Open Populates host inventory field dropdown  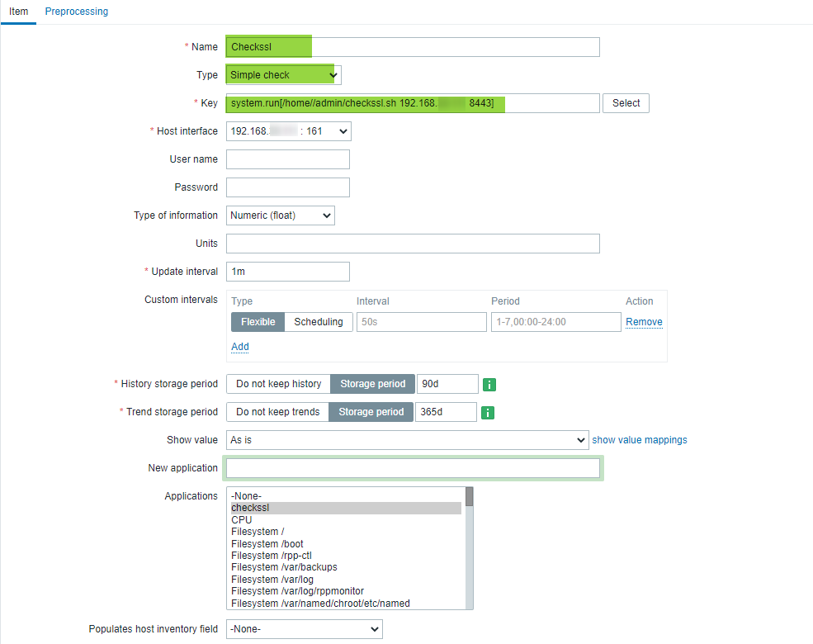click(x=304, y=629)
